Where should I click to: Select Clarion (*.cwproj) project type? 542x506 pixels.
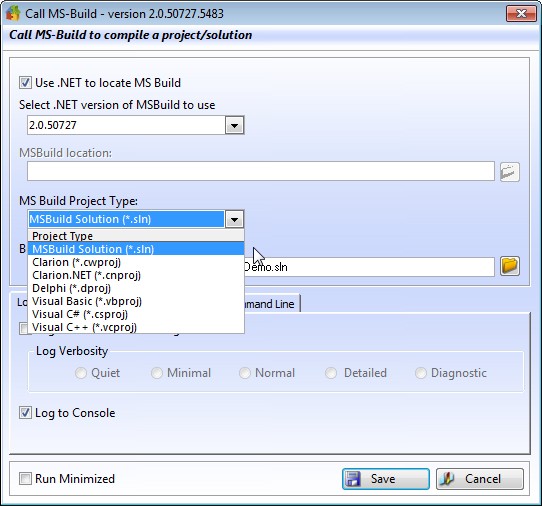coord(136,262)
